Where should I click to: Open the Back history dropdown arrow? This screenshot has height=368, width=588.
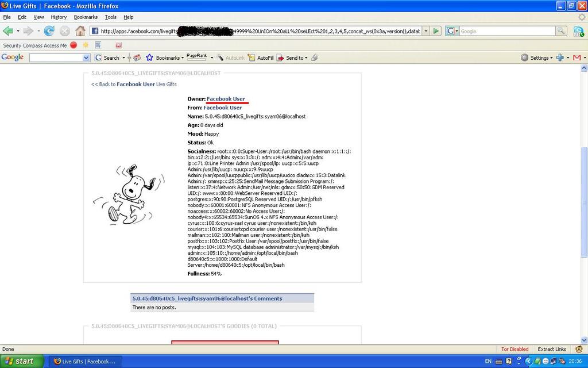pos(18,31)
